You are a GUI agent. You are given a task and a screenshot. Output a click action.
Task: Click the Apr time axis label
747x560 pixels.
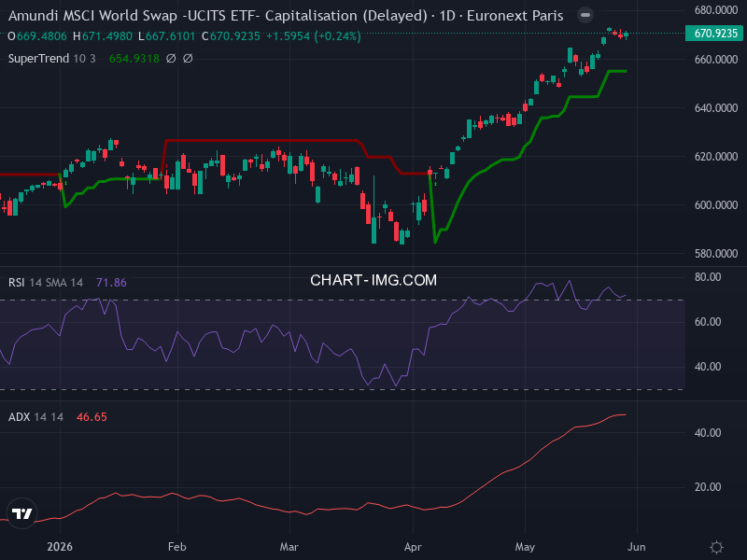(413, 547)
